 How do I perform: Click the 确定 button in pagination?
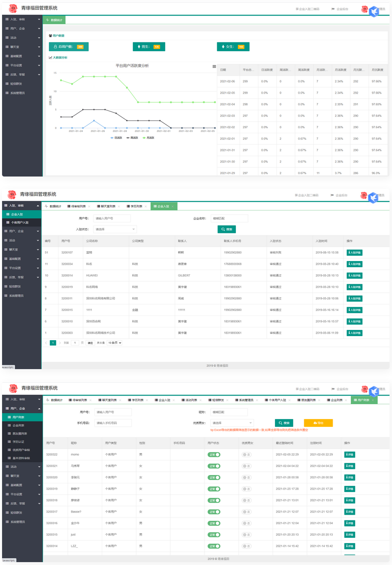pyautogui.click(x=90, y=343)
